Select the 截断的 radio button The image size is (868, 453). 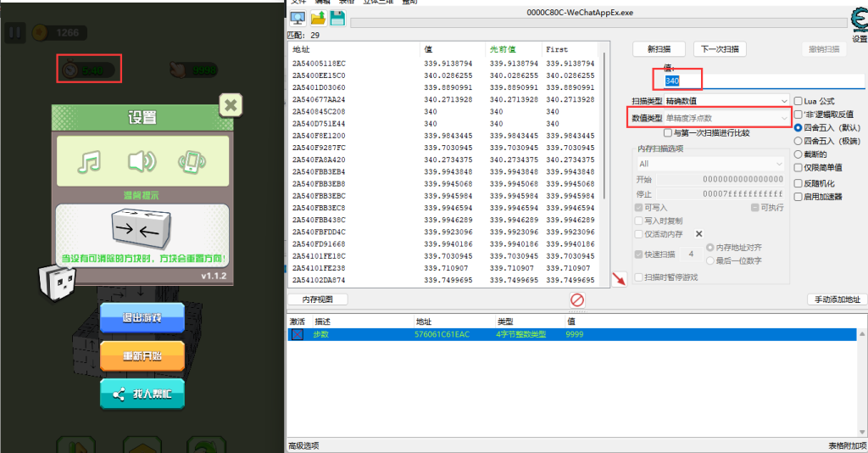point(798,154)
